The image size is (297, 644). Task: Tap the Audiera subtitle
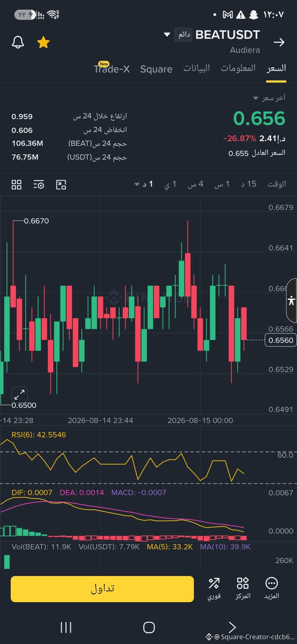click(245, 50)
